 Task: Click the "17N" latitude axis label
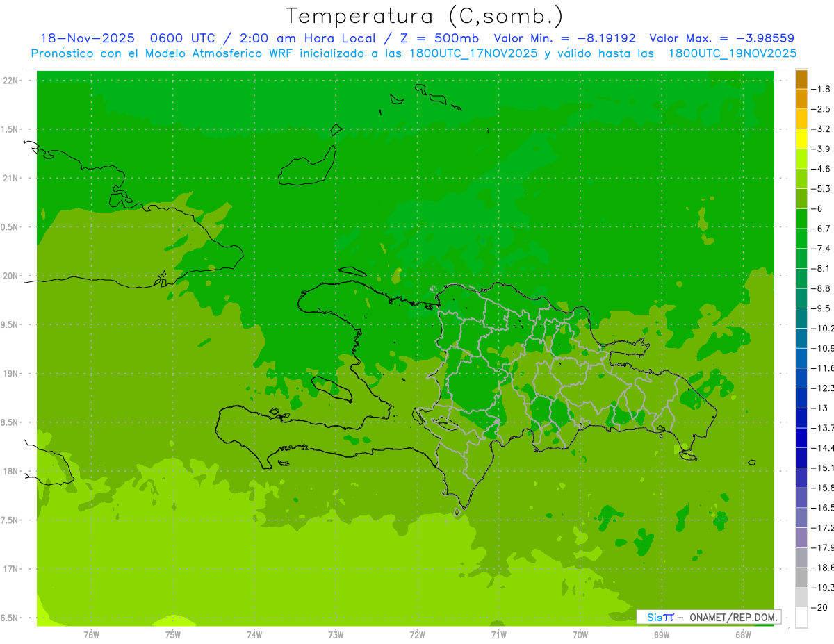tap(11, 569)
